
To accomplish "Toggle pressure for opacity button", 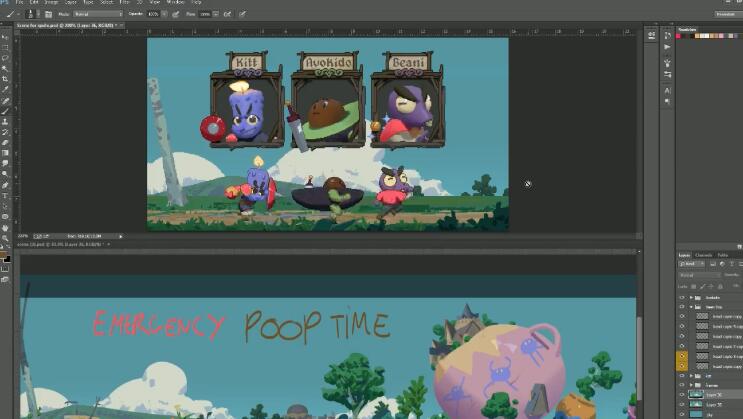I will tap(176, 14).
